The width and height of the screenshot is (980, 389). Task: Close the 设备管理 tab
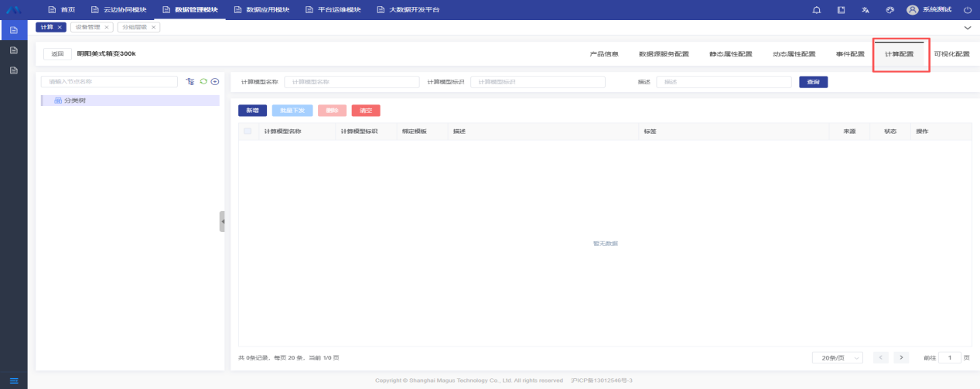click(x=107, y=27)
